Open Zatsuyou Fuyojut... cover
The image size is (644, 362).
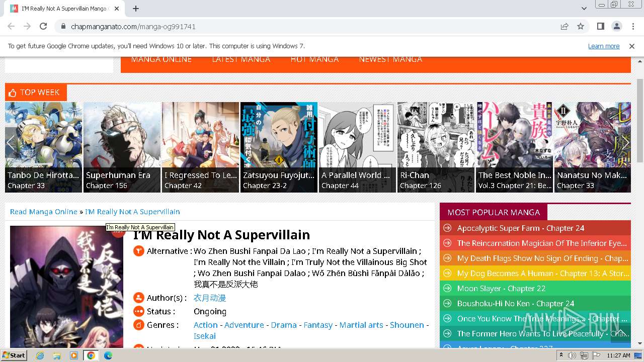point(279,147)
